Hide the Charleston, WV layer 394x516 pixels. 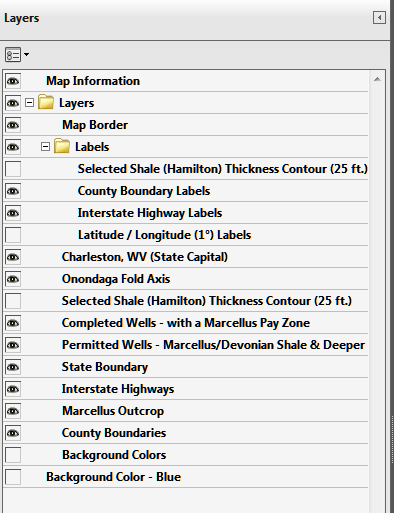[13, 257]
